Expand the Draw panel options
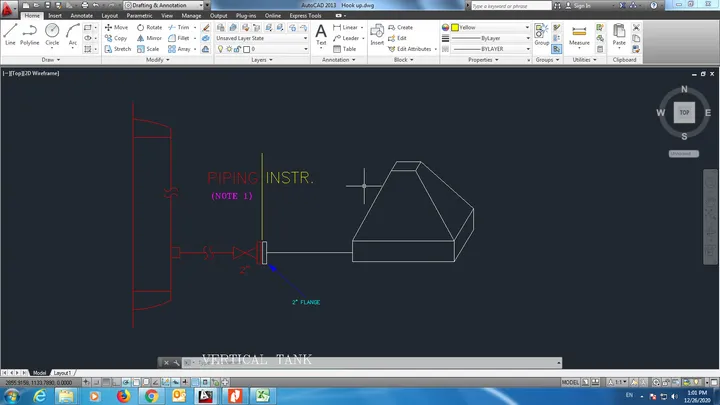 coord(51,60)
